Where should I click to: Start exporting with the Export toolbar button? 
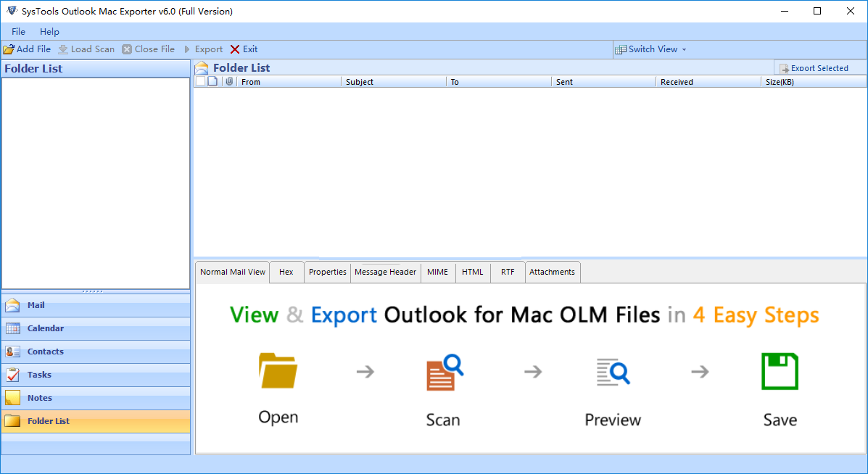point(205,49)
